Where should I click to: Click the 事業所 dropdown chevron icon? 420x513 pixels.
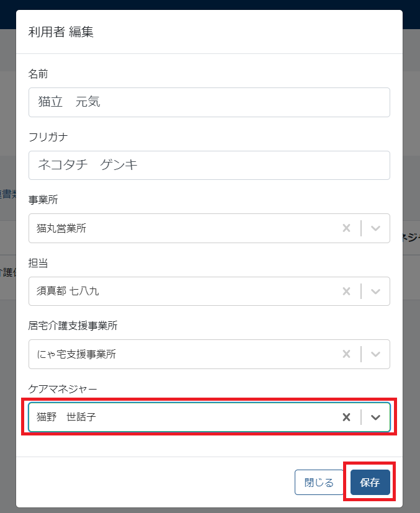coord(375,228)
